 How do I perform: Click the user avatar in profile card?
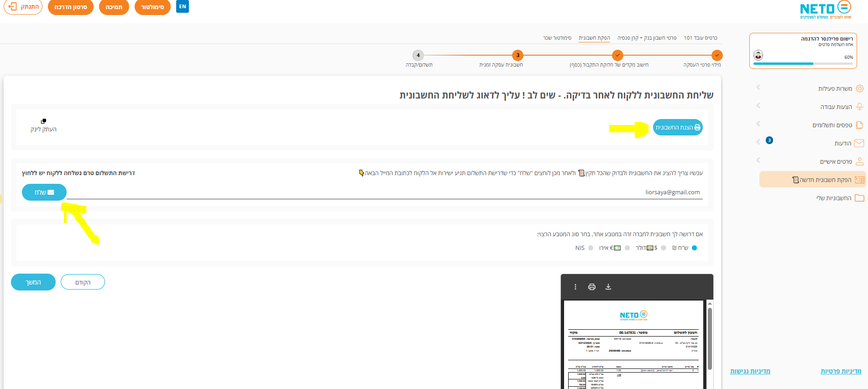(x=758, y=55)
